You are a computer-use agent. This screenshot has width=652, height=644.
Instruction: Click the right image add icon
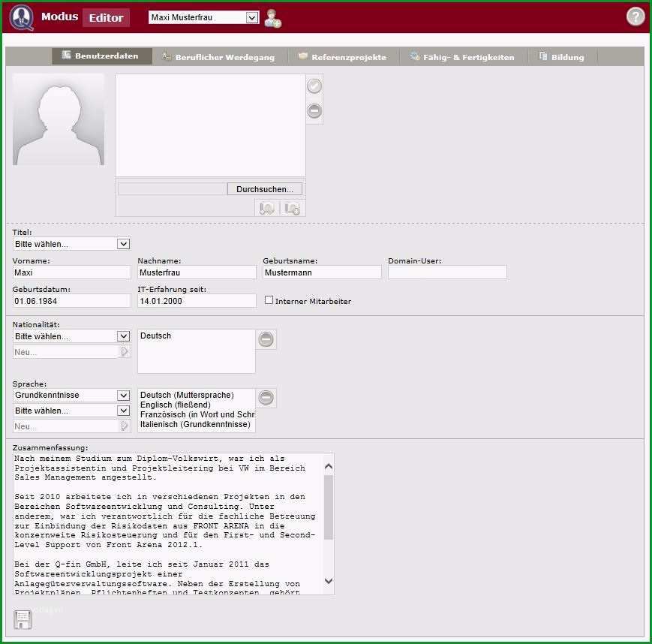293,208
